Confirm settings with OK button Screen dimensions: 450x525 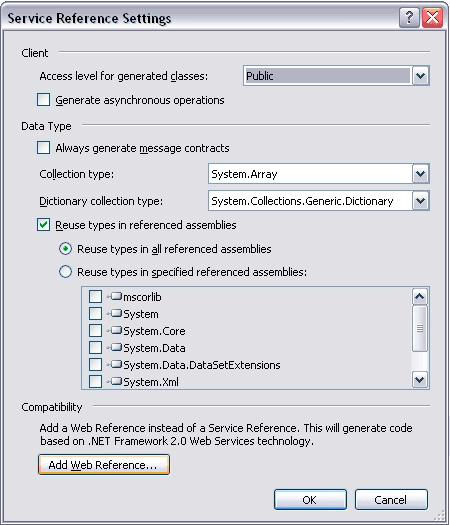pos(310,500)
